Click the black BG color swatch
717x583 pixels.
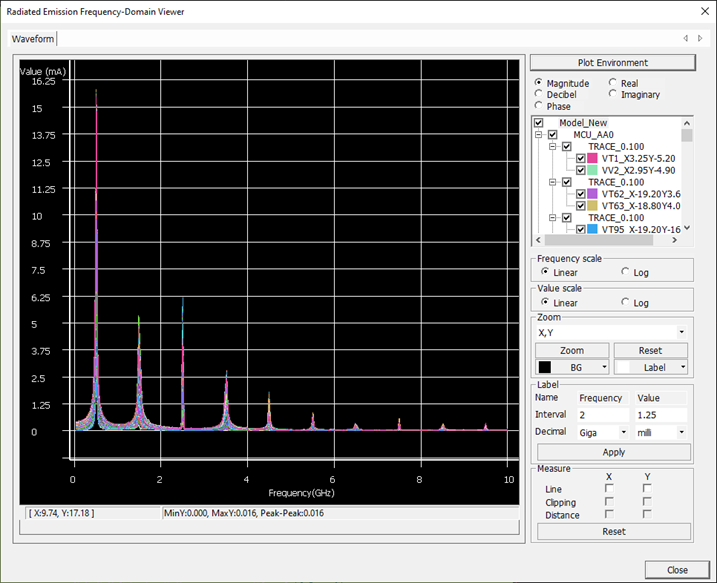tap(545, 367)
